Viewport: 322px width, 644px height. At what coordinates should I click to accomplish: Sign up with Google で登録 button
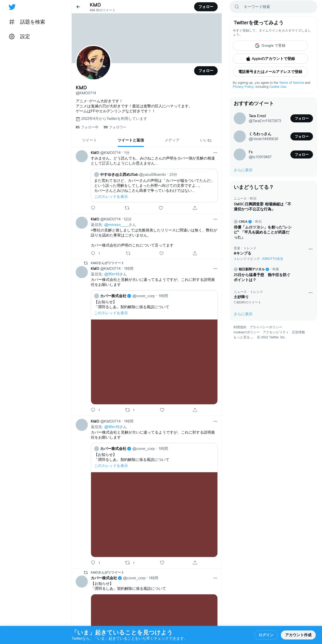click(x=270, y=46)
